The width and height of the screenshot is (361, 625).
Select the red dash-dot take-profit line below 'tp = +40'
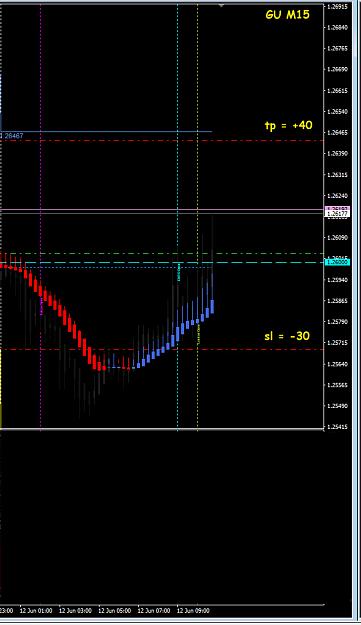click(161, 140)
